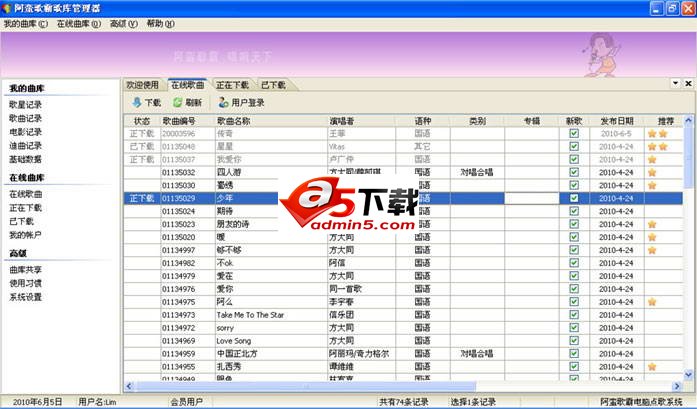Viewport: 697px width, 409px height.
Task: Sort by the 语种 column header
Action: 423,121
